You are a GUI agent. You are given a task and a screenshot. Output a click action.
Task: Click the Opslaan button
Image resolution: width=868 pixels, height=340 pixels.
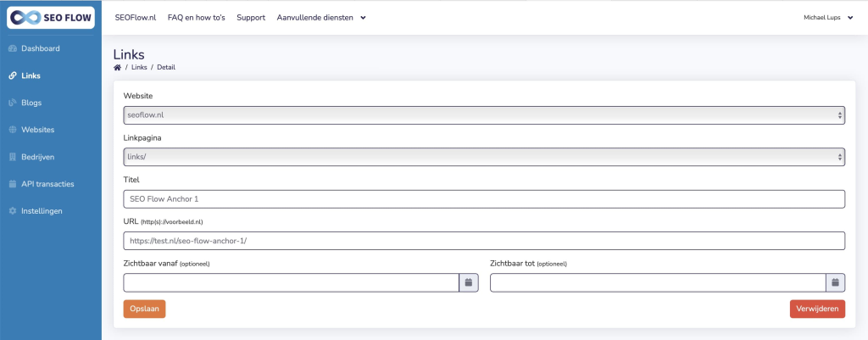(144, 309)
